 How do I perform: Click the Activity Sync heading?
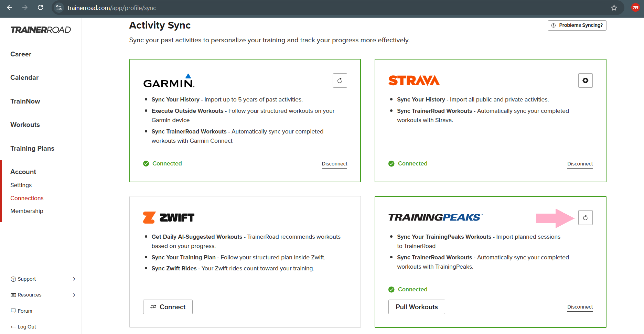tap(160, 25)
